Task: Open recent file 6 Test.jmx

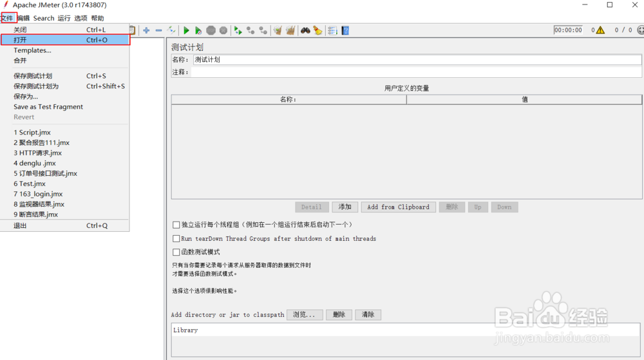Action: (x=65, y=184)
